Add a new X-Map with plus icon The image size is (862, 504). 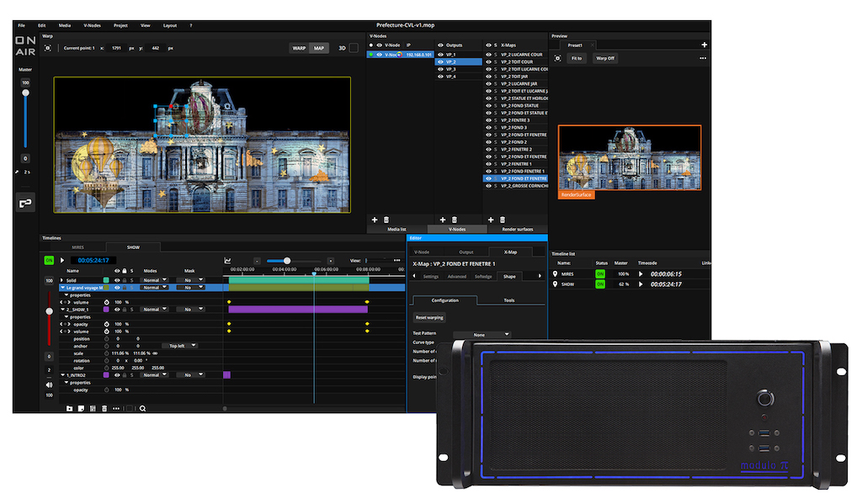(x=491, y=220)
